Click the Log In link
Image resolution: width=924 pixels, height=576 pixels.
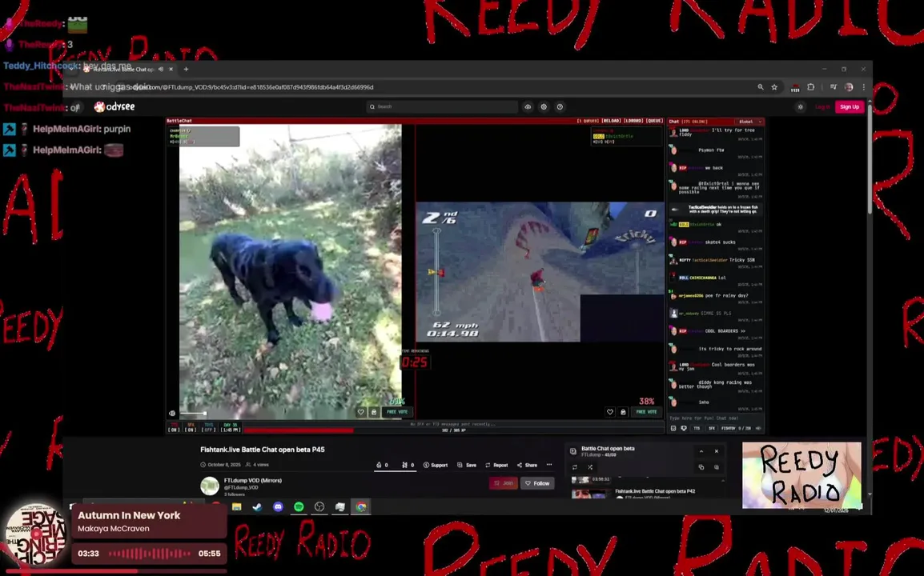pyautogui.click(x=822, y=106)
